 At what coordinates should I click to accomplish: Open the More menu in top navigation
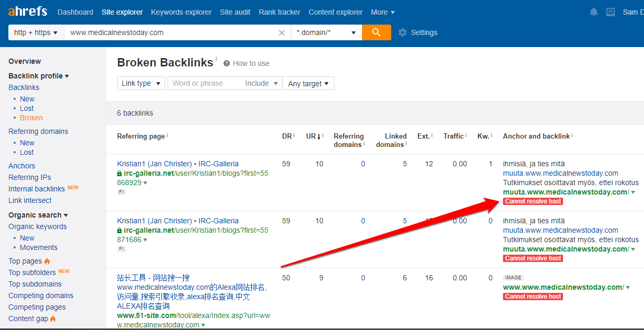click(x=383, y=12)
